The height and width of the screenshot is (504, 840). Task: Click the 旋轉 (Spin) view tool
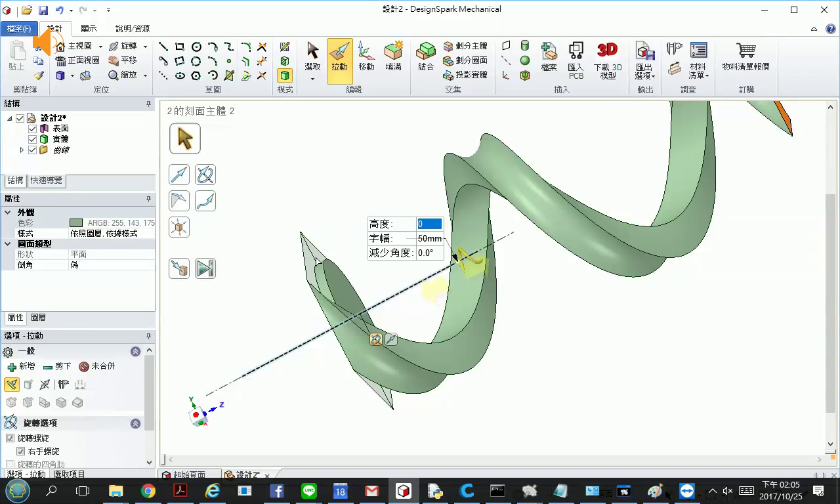123,46
